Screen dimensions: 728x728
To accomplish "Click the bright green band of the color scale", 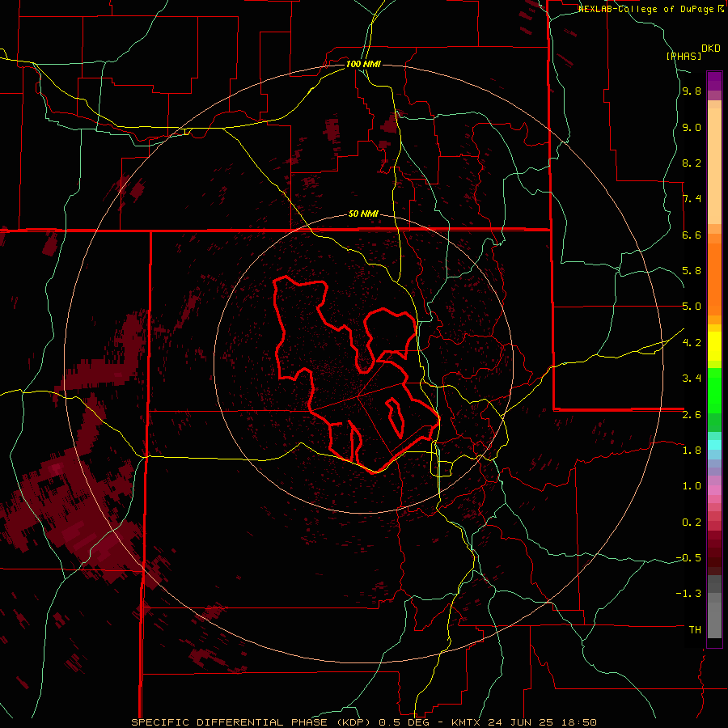I will (714, 390).
